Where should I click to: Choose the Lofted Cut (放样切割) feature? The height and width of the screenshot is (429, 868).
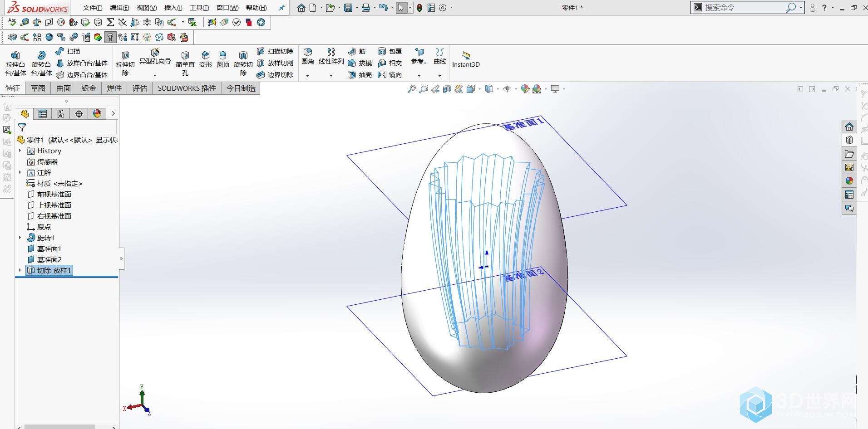pyautogui.click(x=275, y=63)
